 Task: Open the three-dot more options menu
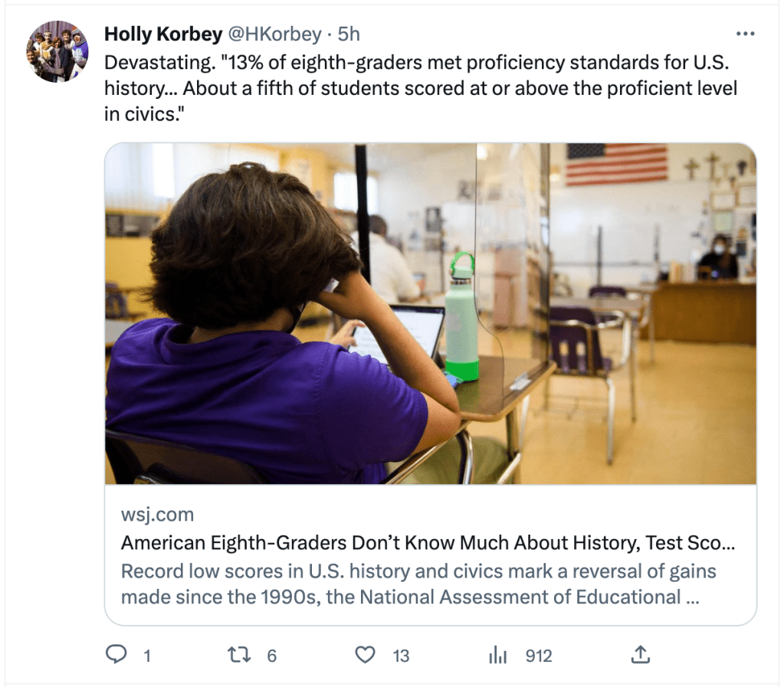click(745, 34)
